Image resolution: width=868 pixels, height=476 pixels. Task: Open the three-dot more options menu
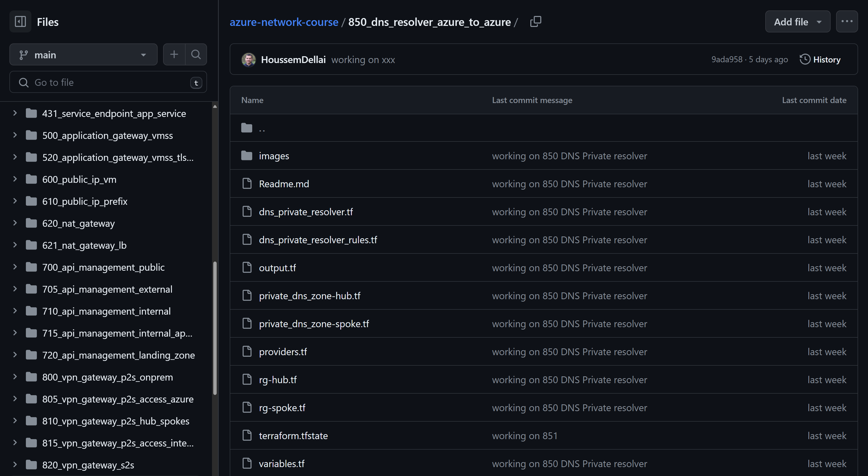[847, 22]
